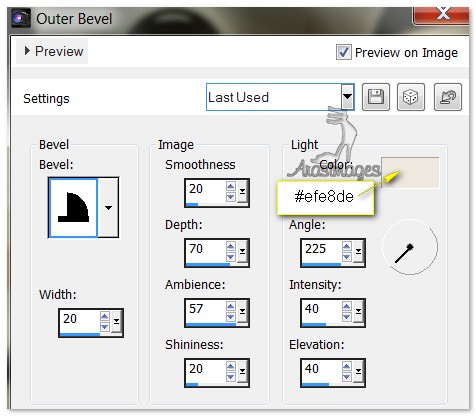Viewport: 476px width, 416px height.
Task: Select the bevel shape thumbnail
Action: [73, 207]
